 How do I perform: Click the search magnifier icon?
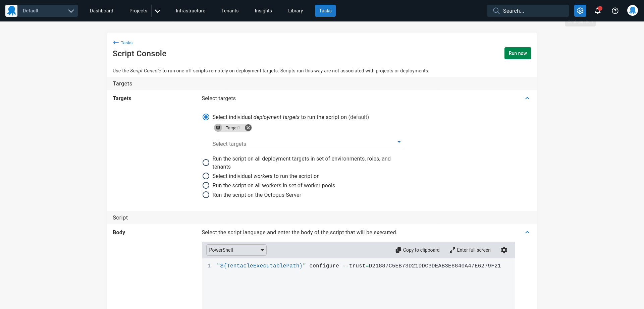(496, 11)
